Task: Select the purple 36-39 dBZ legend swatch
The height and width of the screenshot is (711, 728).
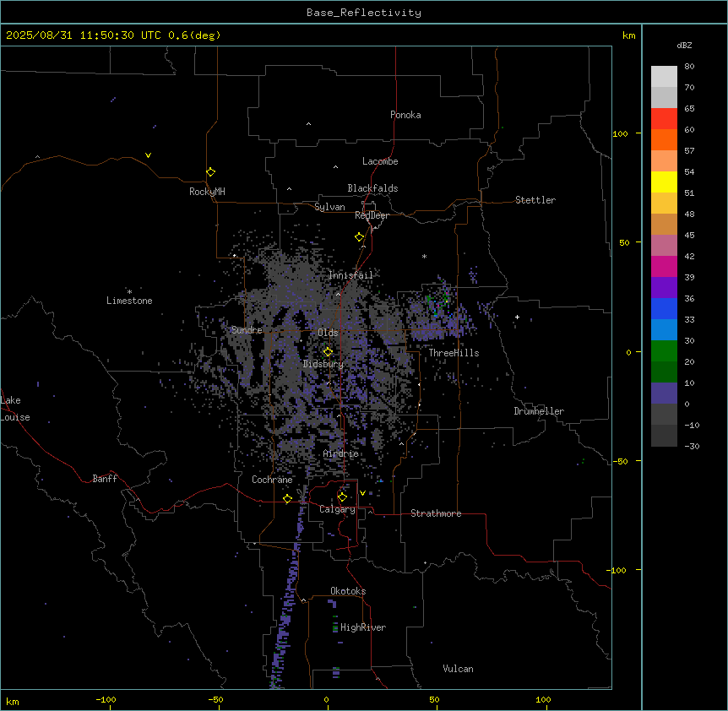Action: tap(664, 288)
